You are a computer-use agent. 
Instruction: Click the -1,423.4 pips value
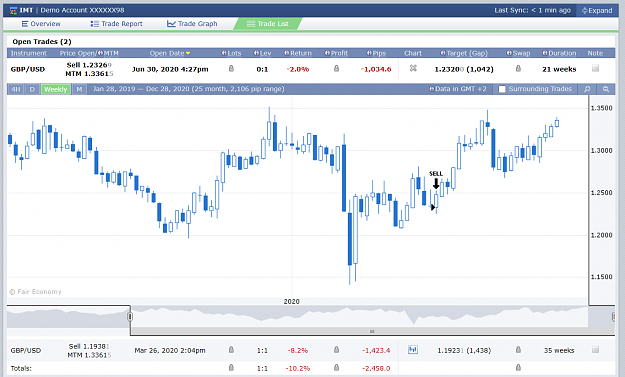(376, 351)
